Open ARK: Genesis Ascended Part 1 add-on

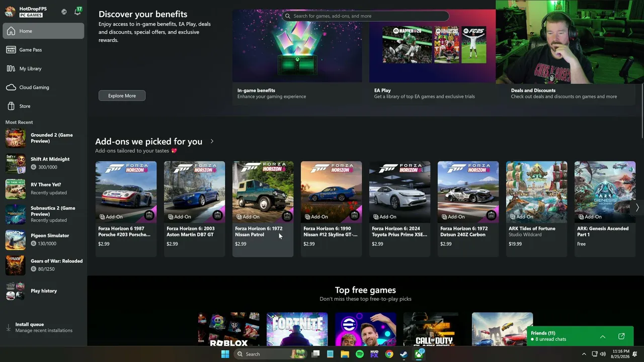pyautogui.click(x=605, y=209)
